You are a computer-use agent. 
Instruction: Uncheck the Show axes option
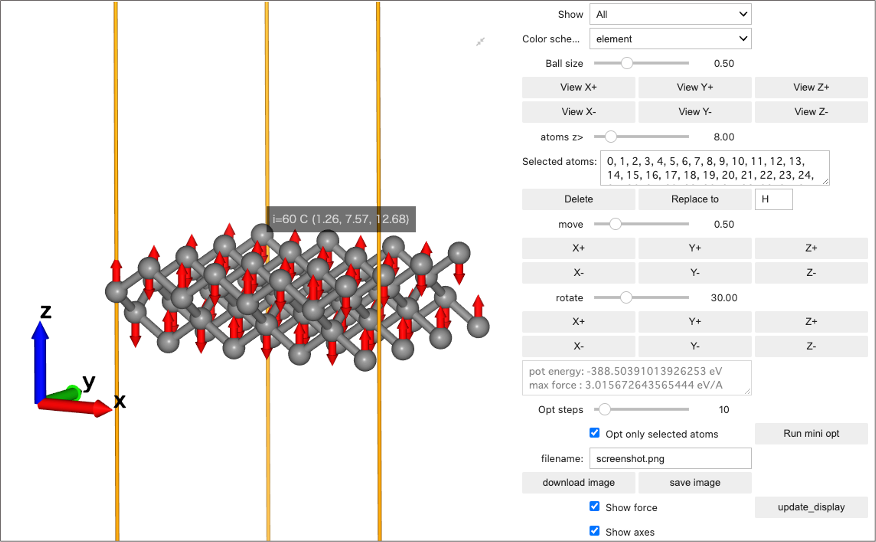595,531
